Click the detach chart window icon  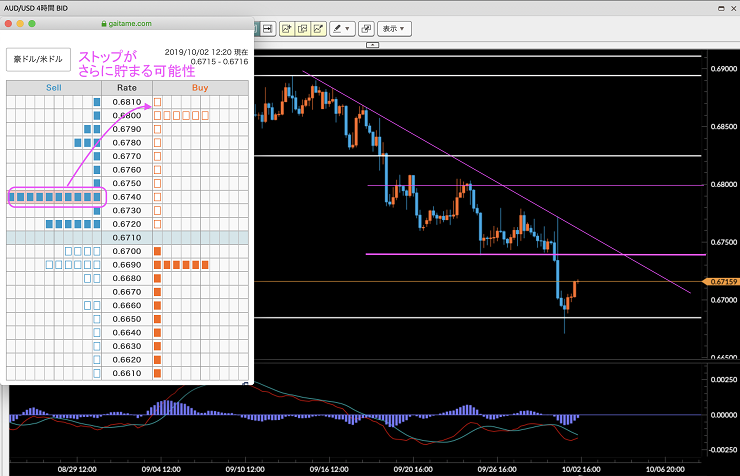coord(366,29)
